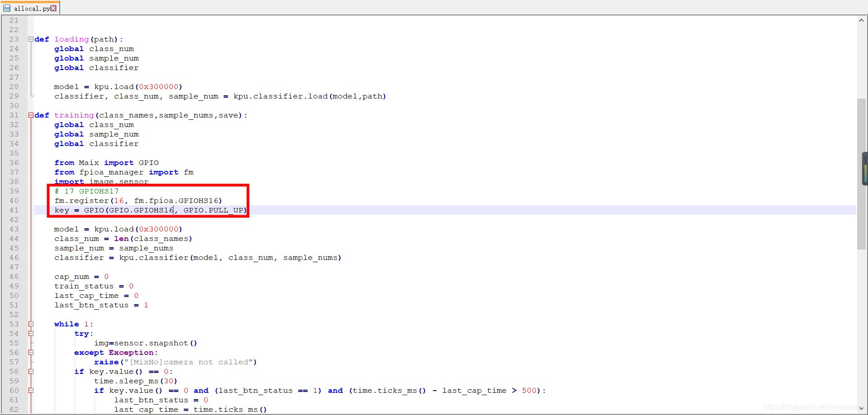Click 'model = kpu.load(0x300000)' on line 28
Screen dimensions: 868x415
pos(118,87)
